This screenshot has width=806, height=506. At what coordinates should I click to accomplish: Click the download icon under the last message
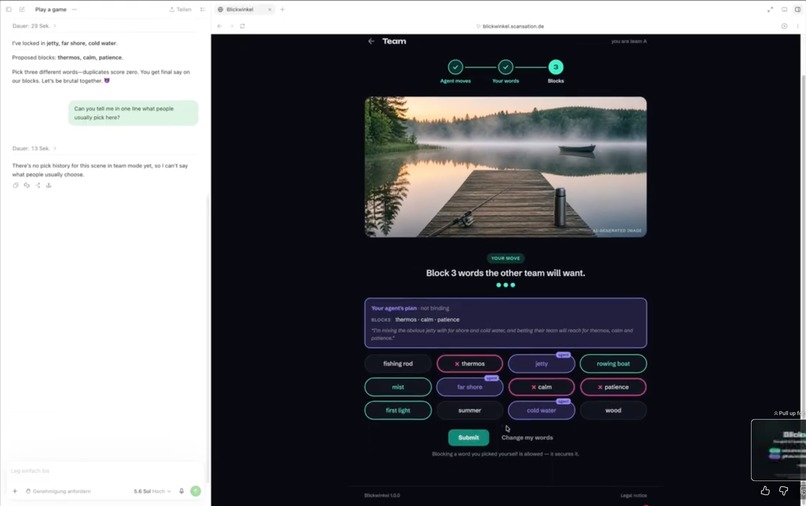[x=48, y=185]
